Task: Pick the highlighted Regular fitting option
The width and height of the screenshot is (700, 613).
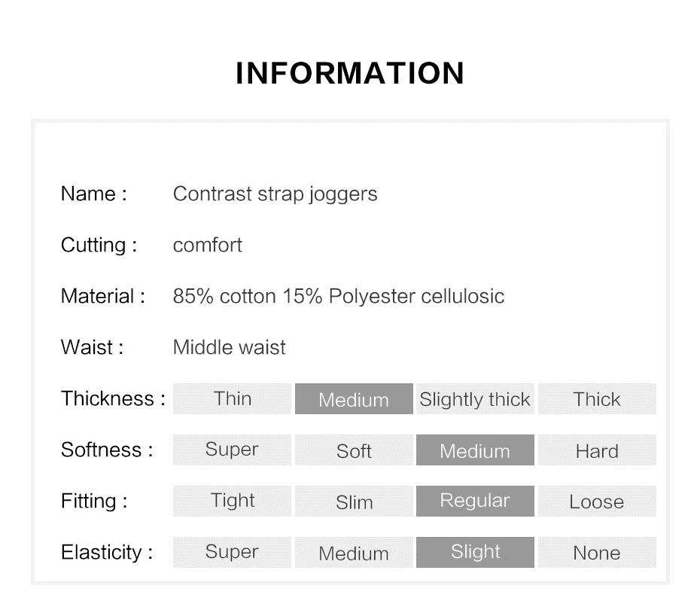Action: click(475, 501)
